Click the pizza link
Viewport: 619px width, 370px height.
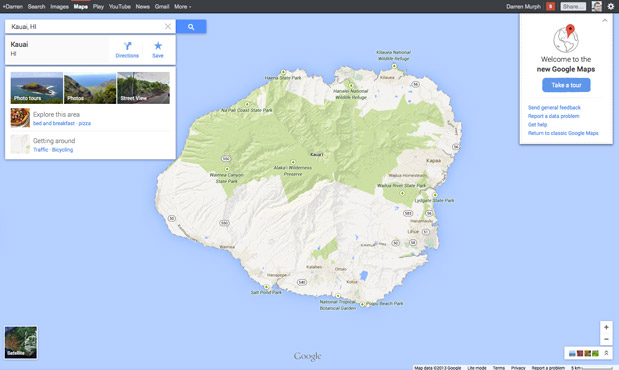(x=84, y=123)
